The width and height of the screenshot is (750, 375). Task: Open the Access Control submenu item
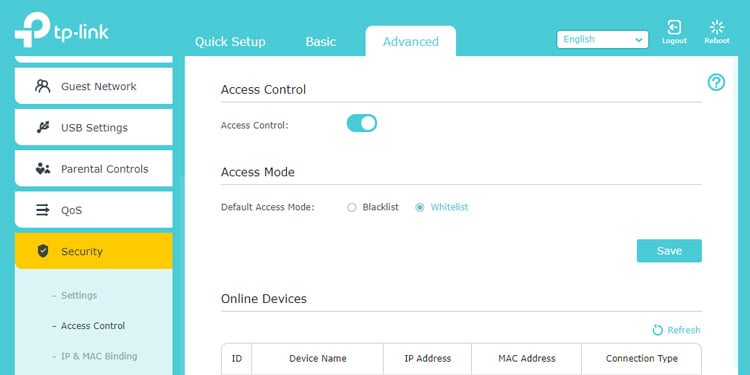coord(93,326)
